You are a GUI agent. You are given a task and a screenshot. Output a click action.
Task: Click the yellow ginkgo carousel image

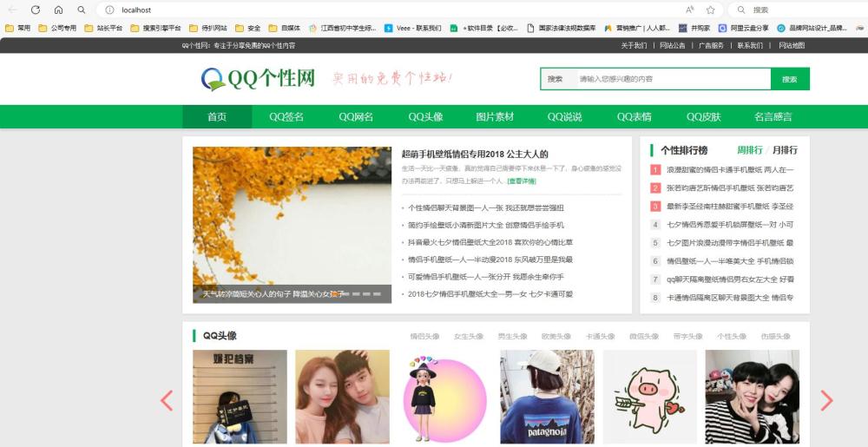tap(292, 225)
